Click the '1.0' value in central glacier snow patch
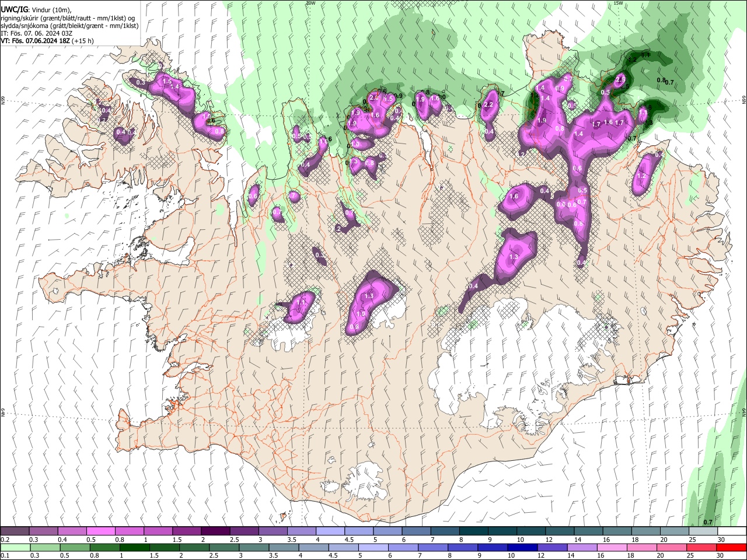The image size is (747, 560). pos(361,314)
